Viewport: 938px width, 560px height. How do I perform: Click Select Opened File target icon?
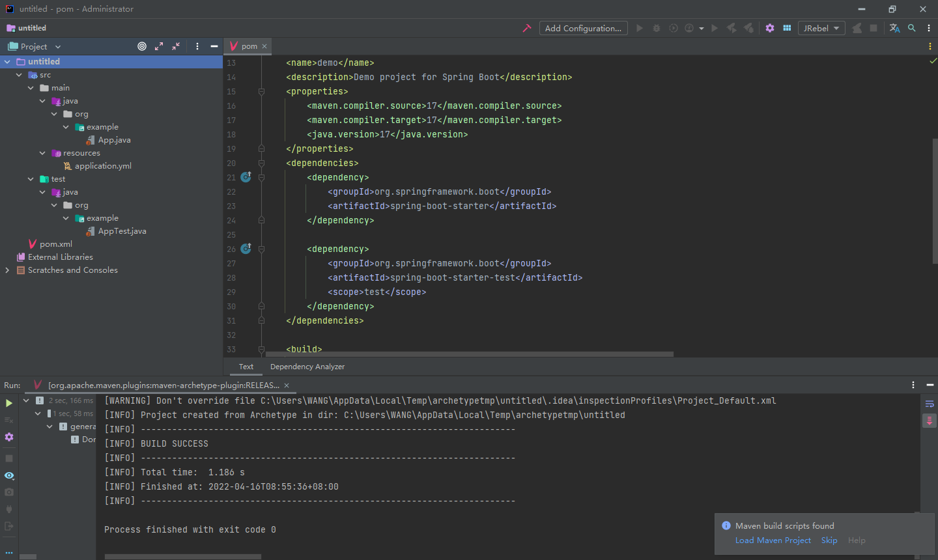tap(142, 46)
